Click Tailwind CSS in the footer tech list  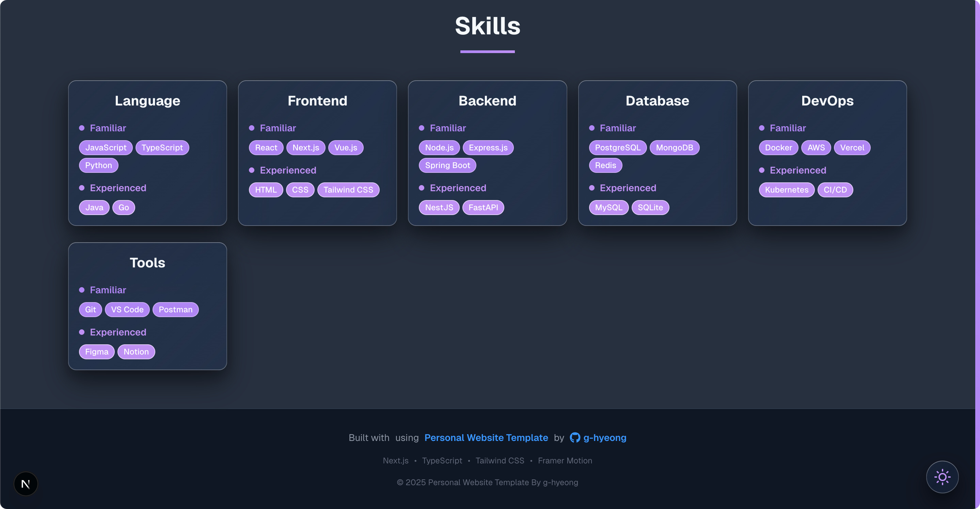click(x=500, y=461)
